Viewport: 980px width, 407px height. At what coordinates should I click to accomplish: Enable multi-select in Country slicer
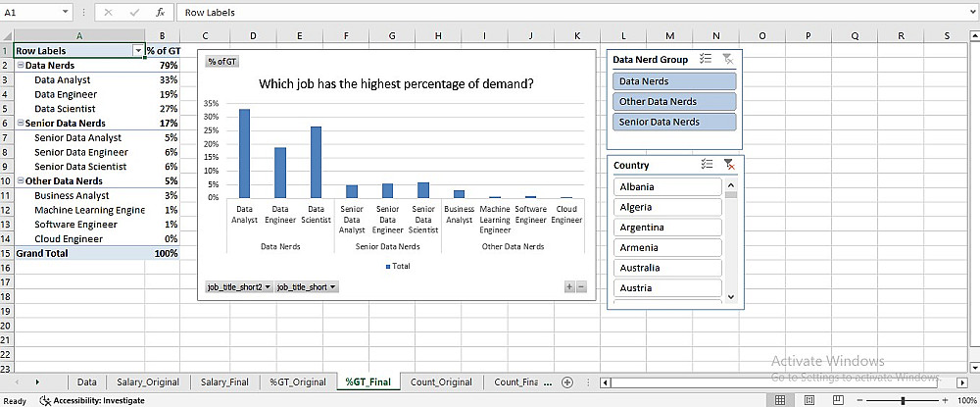coord(706,166)
